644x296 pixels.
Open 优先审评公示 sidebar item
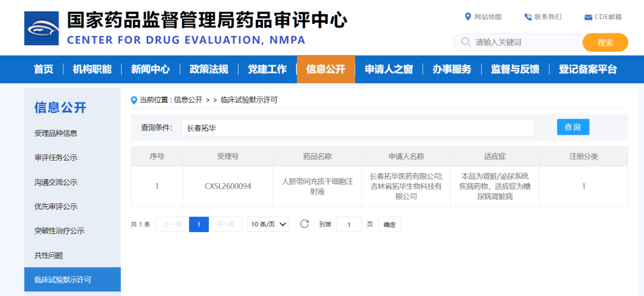[x=56, y=206]
